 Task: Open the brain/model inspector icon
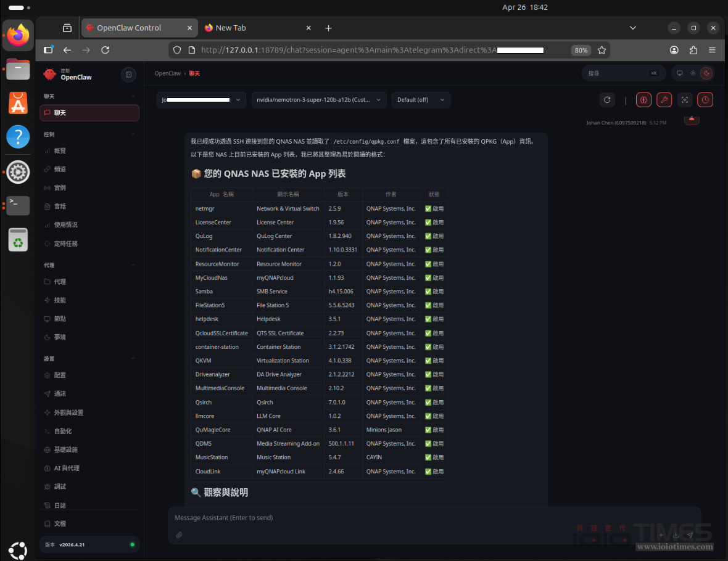coord(643,99)
